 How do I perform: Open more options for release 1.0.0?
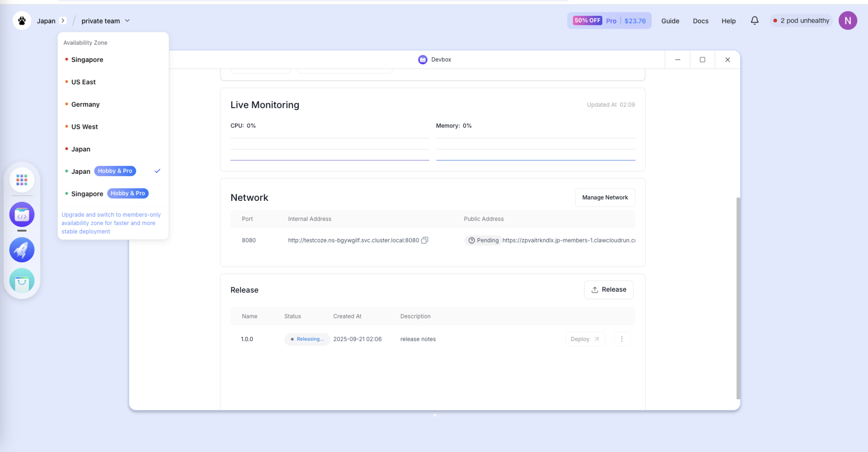(x=621, y=339)
